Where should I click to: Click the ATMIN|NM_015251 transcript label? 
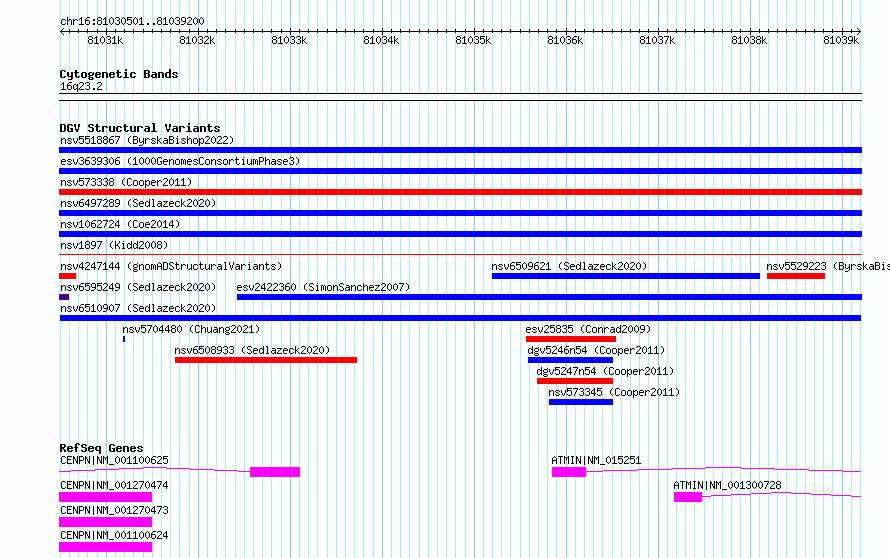tap(596, 460)
